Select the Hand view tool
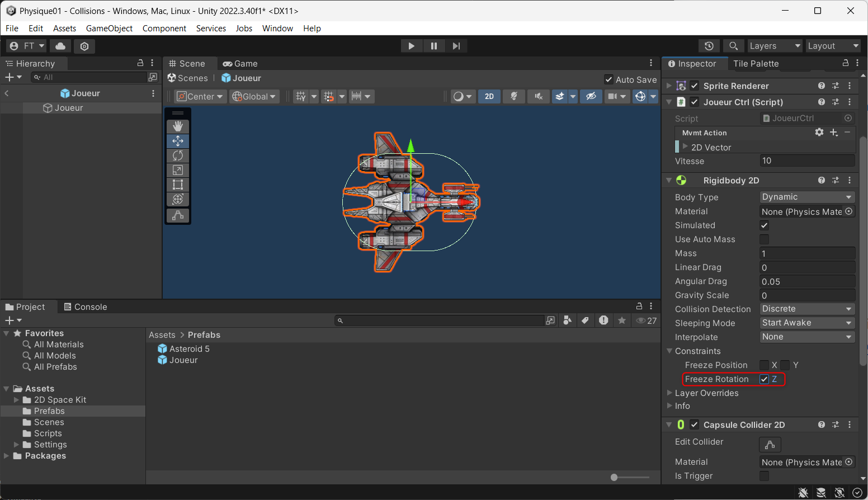This screenshot has height=500, width=868. pos(178,127)
